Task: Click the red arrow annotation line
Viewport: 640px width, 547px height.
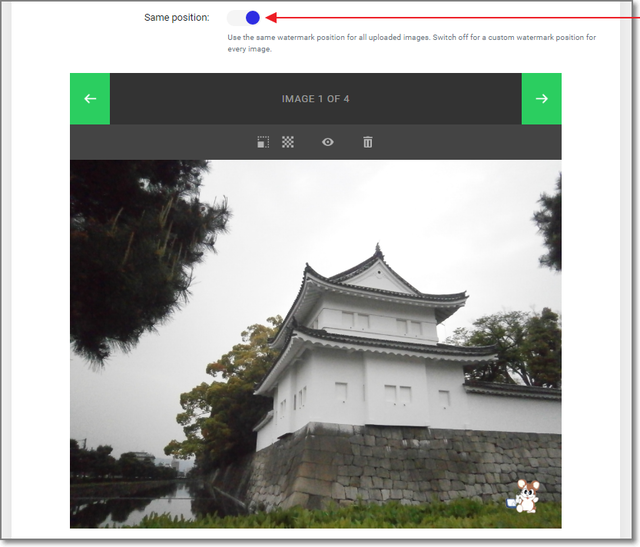Action: click(450, 18)
